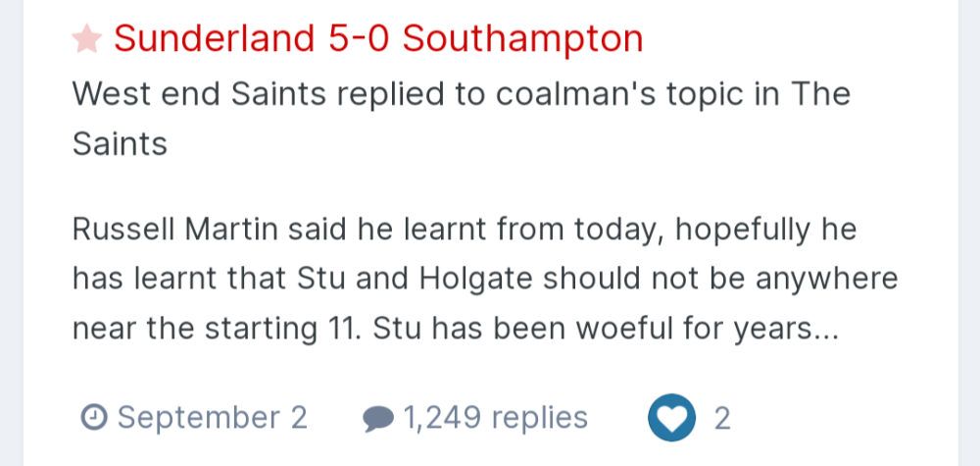Click the word Sunderland in the title
Screen dimensions: 980x466
[x=214, y=39]
